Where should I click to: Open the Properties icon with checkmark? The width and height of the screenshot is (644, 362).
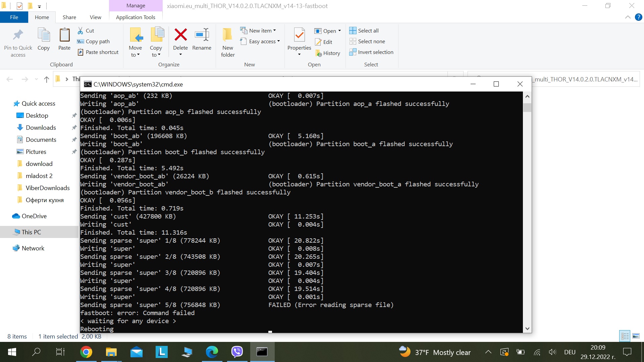299,35
